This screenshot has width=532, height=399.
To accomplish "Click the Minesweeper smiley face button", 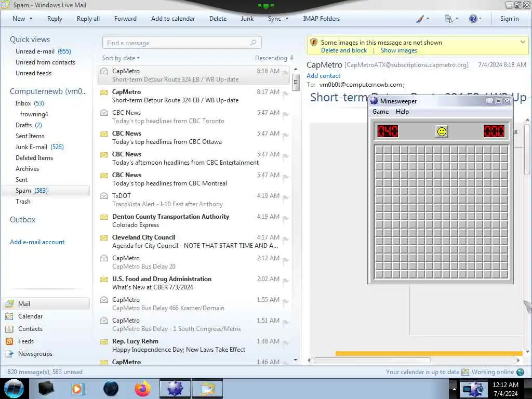I will pyautogui.click(x=442, y=131).
